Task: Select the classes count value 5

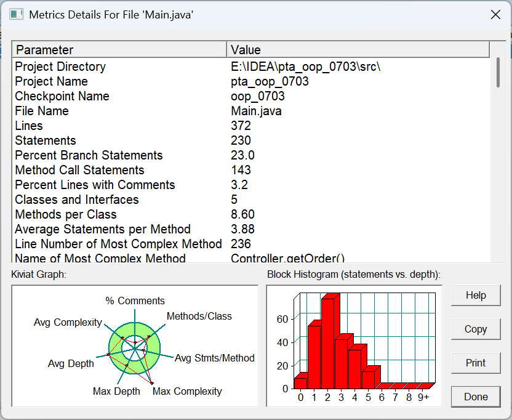Action: pos(234,200)
